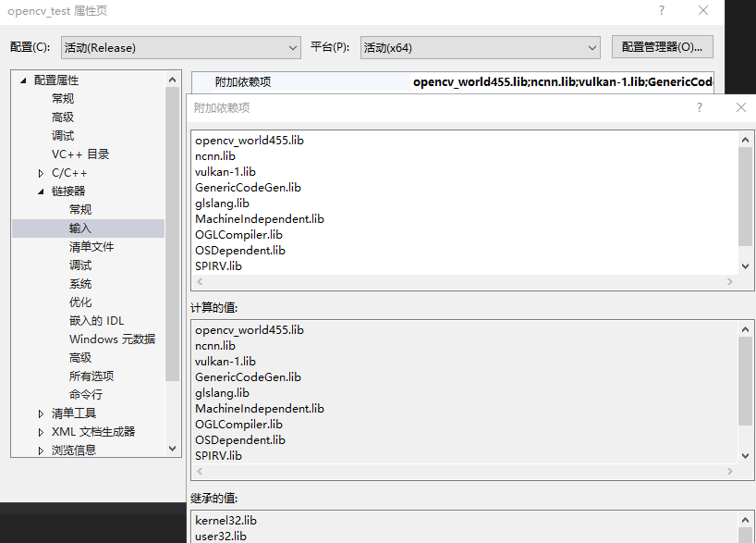Expand the C/C++ tree node
The image size is (756, 543).
41,173
